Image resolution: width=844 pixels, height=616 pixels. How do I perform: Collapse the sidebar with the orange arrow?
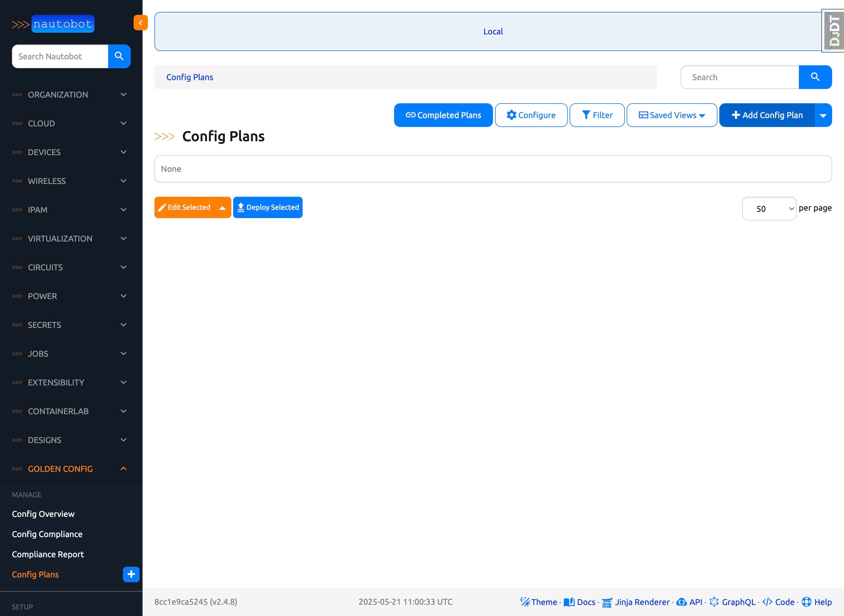[141, 23]
